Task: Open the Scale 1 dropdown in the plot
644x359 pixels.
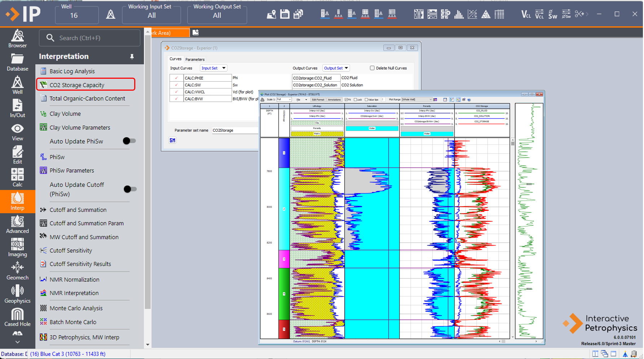Action: coord(284,100)
